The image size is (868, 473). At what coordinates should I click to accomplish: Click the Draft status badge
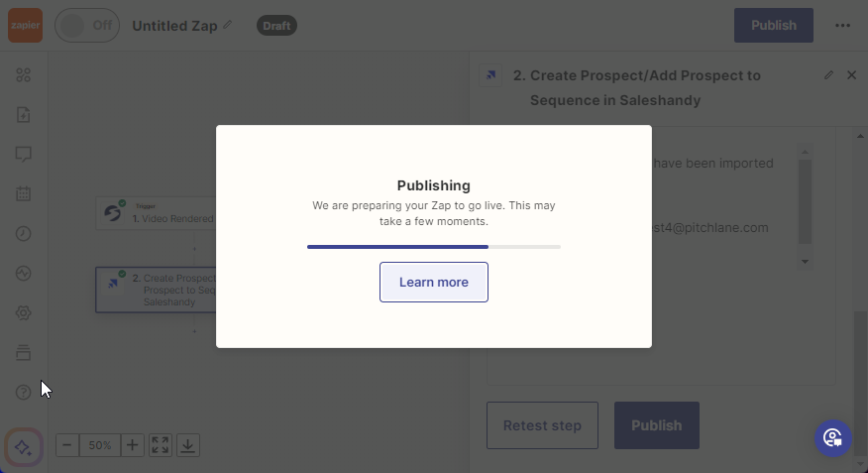[276, 26]
